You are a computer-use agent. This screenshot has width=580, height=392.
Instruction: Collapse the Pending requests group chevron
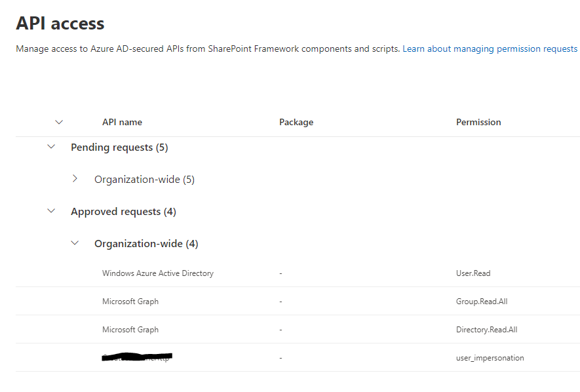coord(51,146)
